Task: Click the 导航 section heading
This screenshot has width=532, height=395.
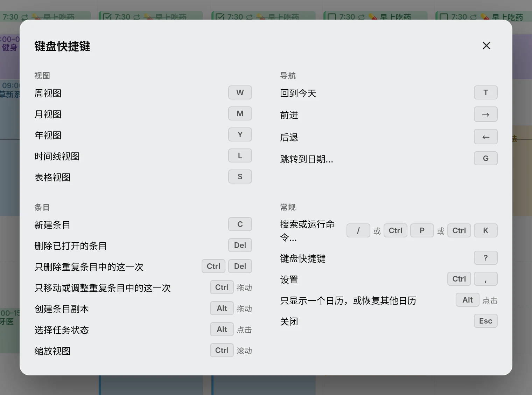Action: pyautogui.click(x=288, y=76)
